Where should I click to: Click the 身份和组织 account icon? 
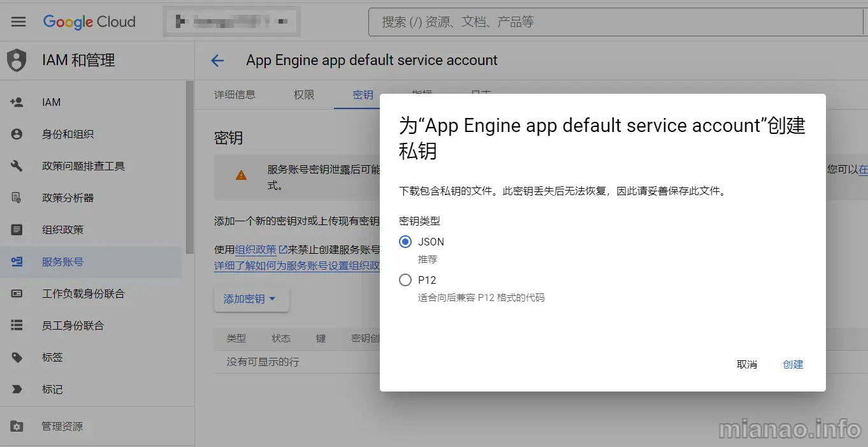(17, 134)
